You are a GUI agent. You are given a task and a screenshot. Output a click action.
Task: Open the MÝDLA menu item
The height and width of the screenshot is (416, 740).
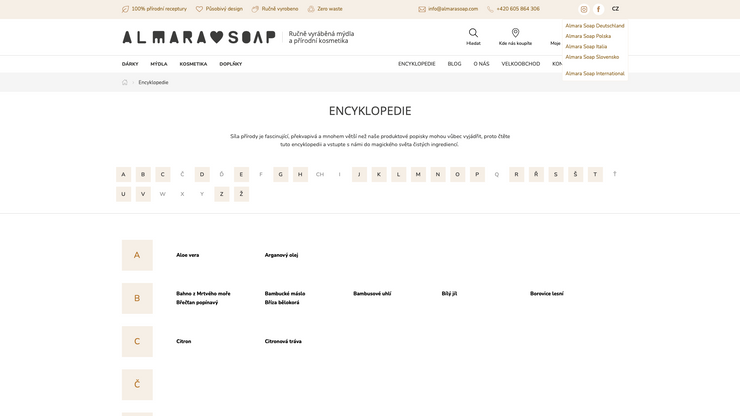[159, 64]
